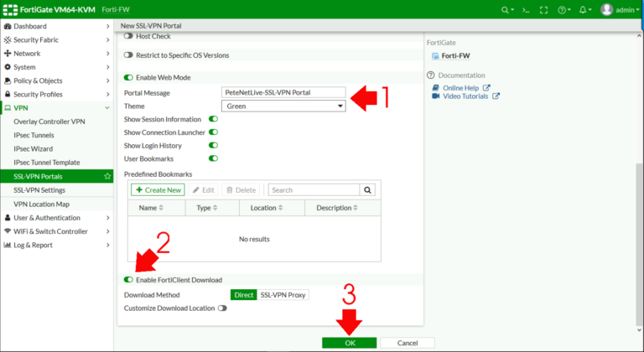Toggle User Bookmarks switch
The height and width of the screenshot is (352, 644).
(213, 158)
